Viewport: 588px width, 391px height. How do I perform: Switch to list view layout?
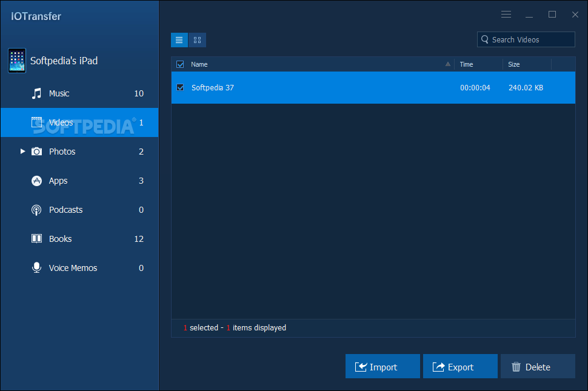coord(179,40)
